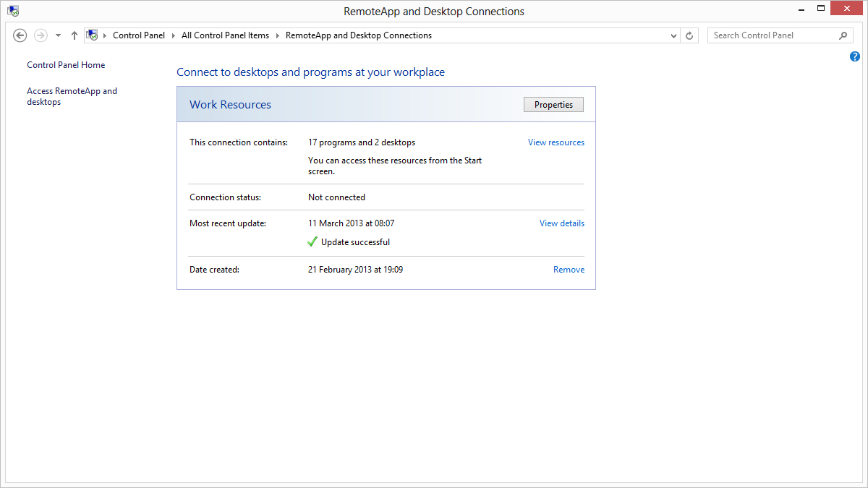This screenshot has width=868, height=488.
Task: Expand the chevron after All Control Panel Items
Action: pyautogui.click(x=278, y=35)
